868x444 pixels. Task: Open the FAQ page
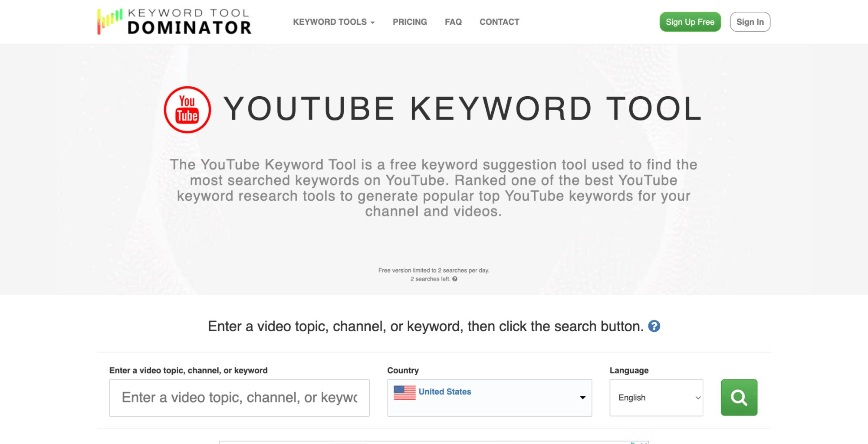[x=453, y=22]
